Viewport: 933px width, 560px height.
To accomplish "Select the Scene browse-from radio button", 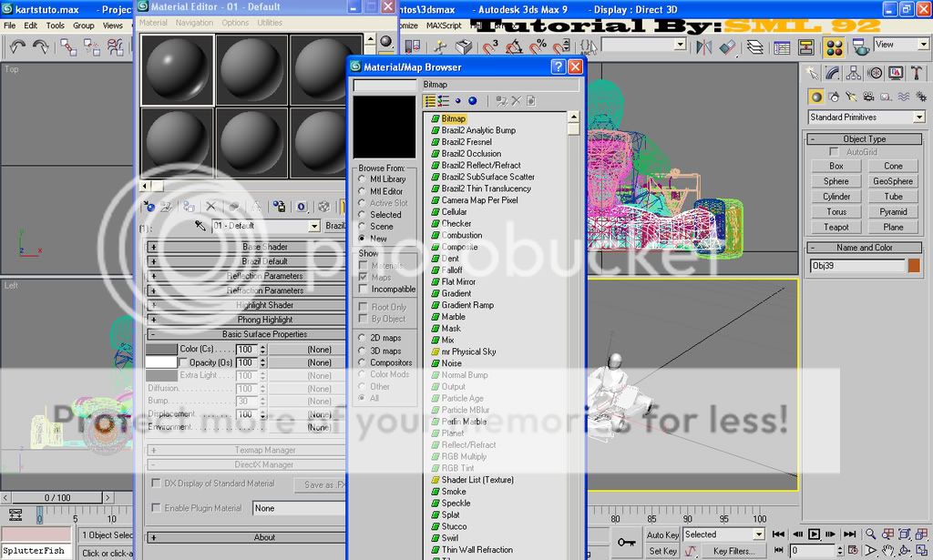I will point(362,226).
